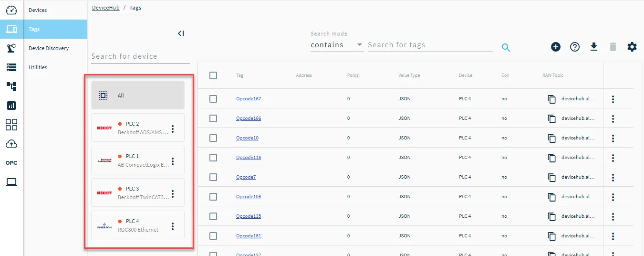This screenshot has width=644, height=256.
Task: Check the Opcode118 row checkbox
Action: pyautogui.click(x=213, y=158)
